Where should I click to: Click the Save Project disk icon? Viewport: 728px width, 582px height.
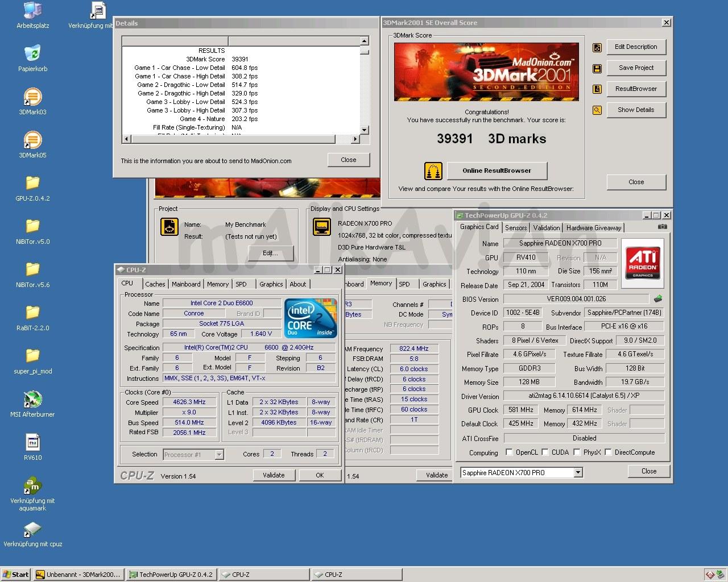597,69
